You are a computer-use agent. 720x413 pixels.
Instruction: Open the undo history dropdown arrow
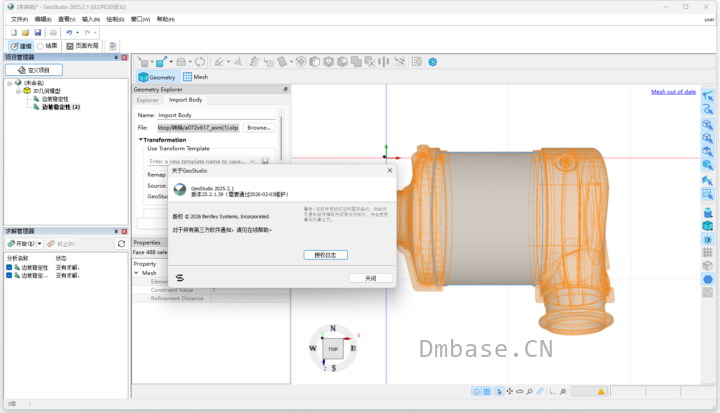coord(77,33)
